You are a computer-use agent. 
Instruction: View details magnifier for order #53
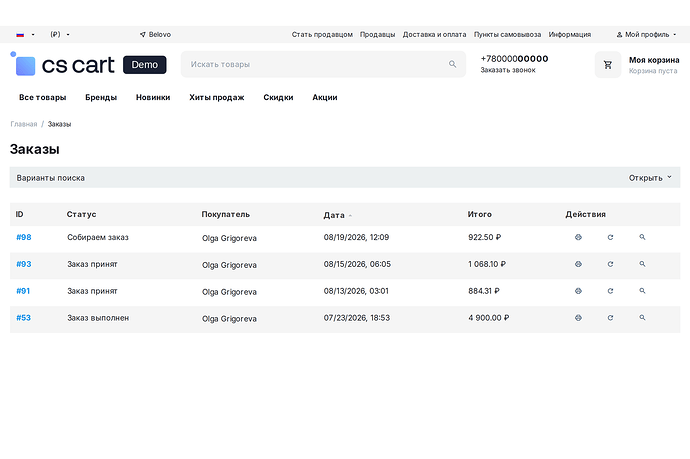(x=642, y=318)
